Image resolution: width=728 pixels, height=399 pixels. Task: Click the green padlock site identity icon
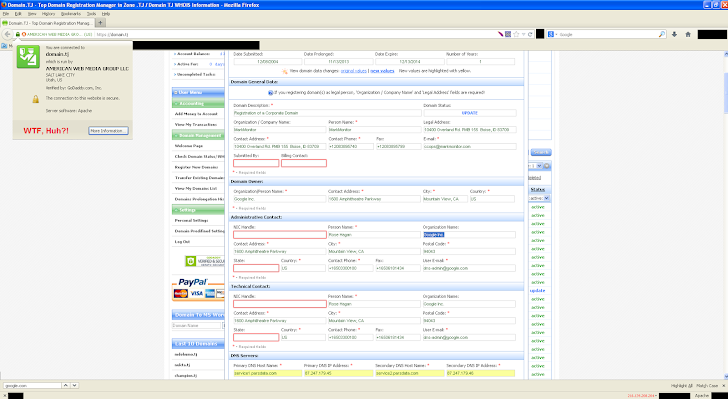18,34
